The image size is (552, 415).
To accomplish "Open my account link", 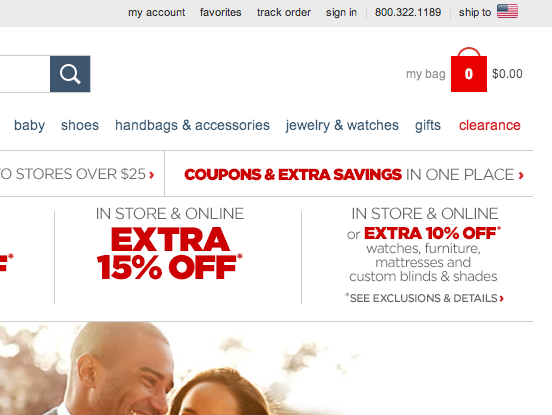I will pos(157,13).
